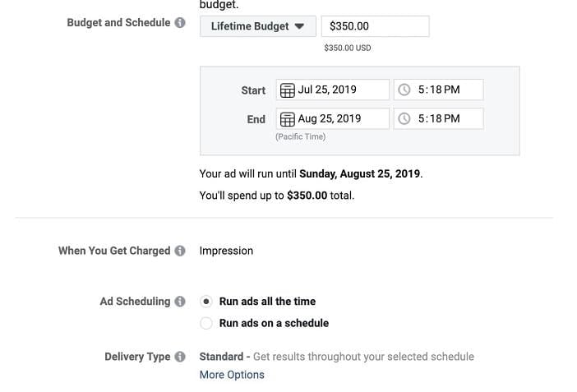Open calendar icon in End date field
Image resolution: width=577 pixels, height=392 pixels.
click(x=287, y=118)
